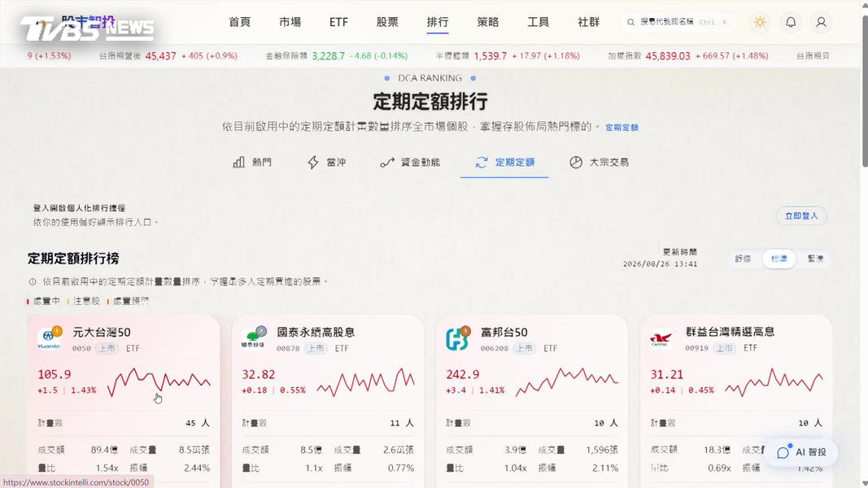
Task: Click the bar-chart icon of 熱門 tab
Action: coord(238,162)
